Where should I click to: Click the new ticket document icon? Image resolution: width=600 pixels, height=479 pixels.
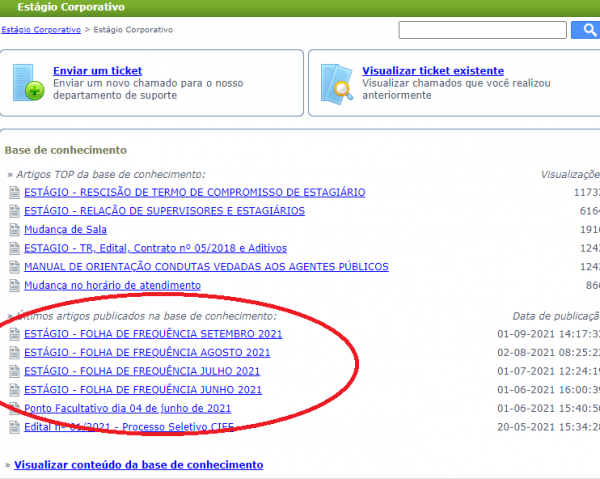[x=29, y=82]
